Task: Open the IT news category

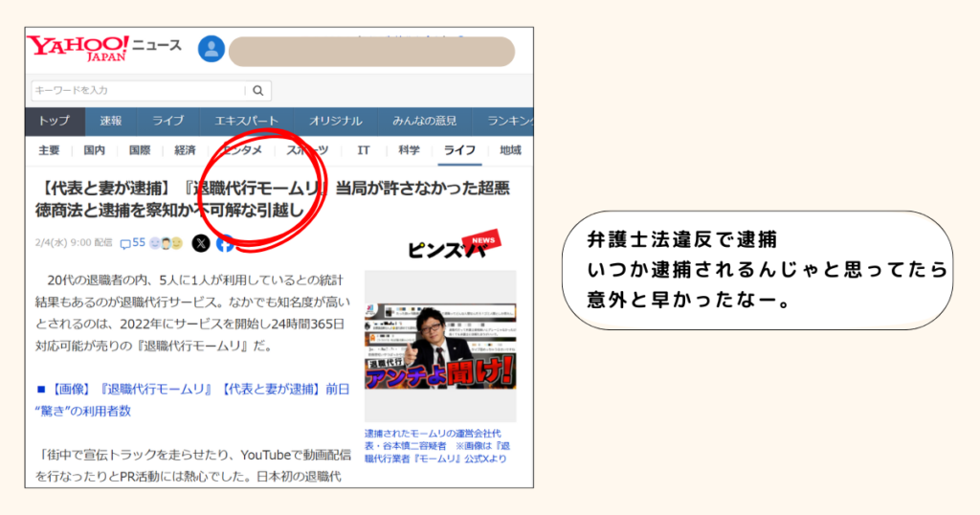Action: (364, 150)
